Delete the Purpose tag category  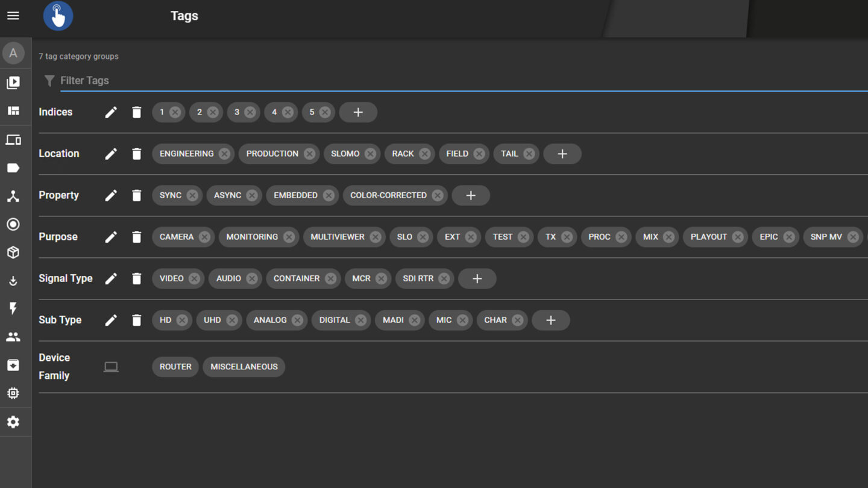pyautogui.click(x=137, y=237)
